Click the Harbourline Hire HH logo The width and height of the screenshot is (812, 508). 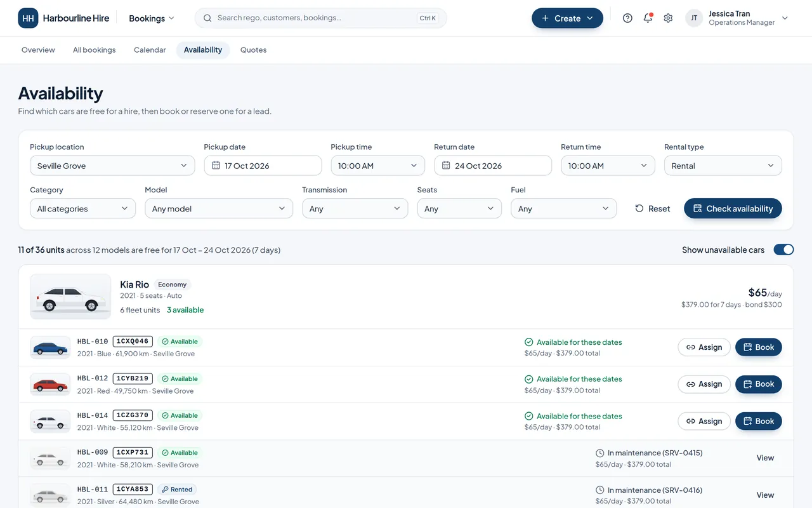pyautogui.click(x=28, y=18)
